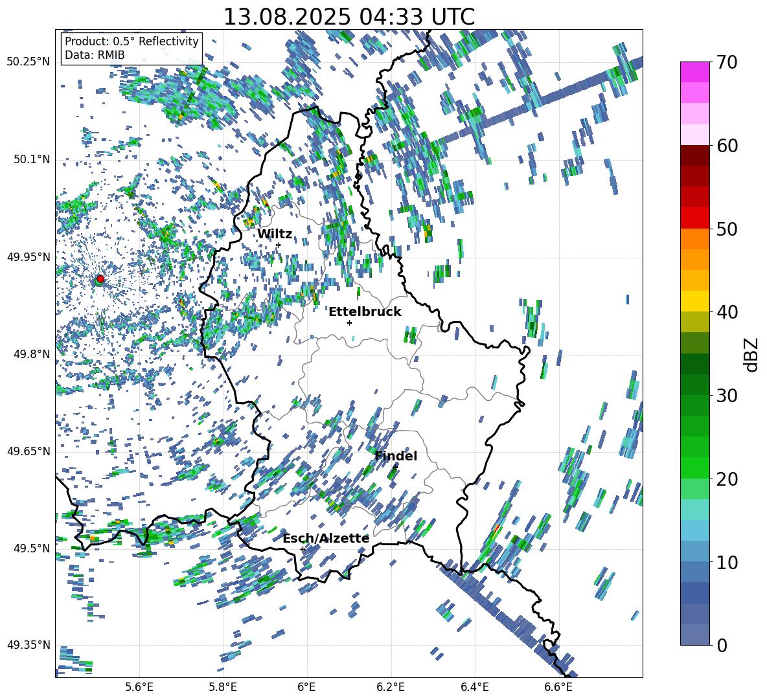
Task: Click the Esch/Alzette station cross marker
Action: pyautogui.click(x=303, y=549)
